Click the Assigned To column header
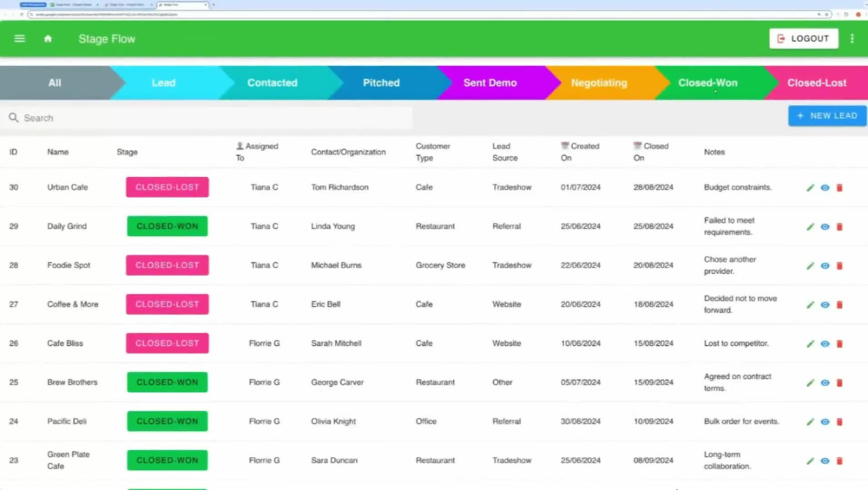The width and height of the screenshot is (868, 490). coord(257,152)
